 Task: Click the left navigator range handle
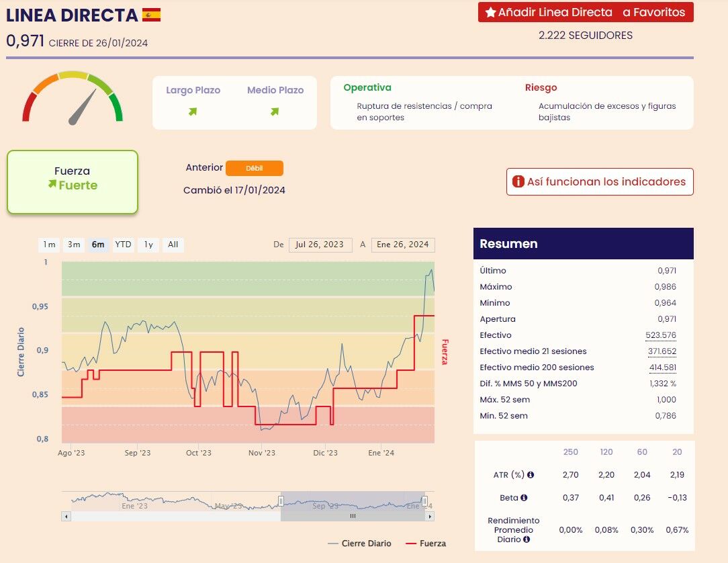[281, 501]
